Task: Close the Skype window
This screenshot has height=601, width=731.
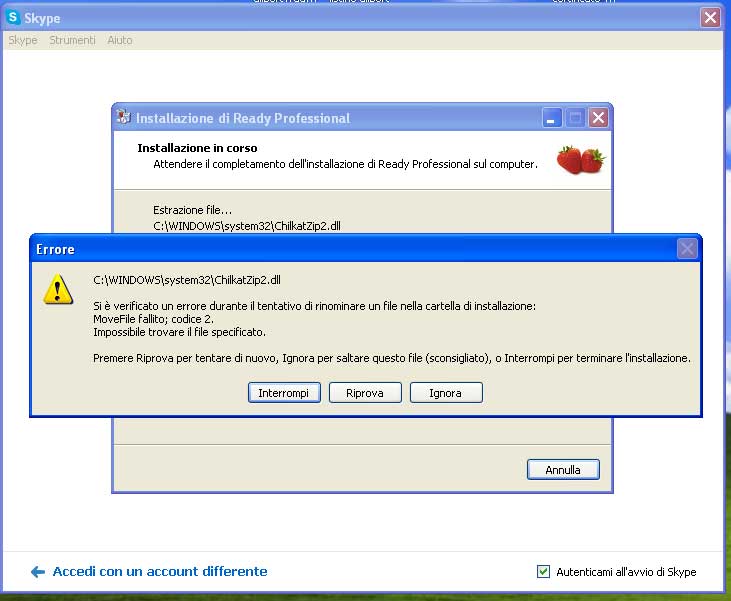Action: [x=710, y=18]
